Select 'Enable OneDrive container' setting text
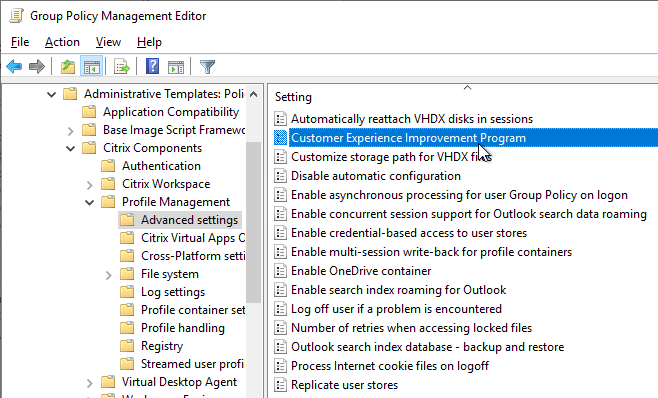This screenshot has width=658, height=398. click(x=361, y=271)
